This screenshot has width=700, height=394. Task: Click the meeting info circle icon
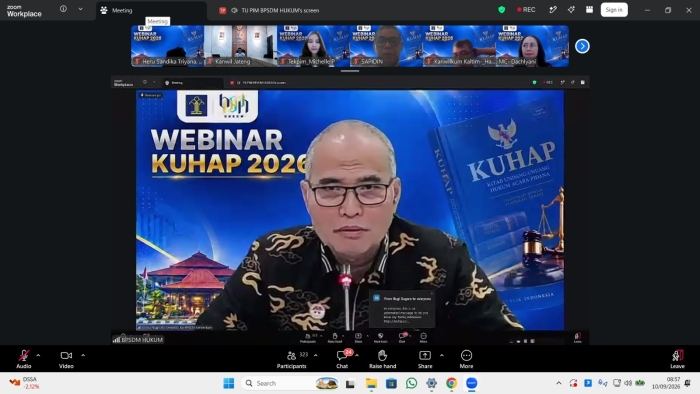point(63,9)
